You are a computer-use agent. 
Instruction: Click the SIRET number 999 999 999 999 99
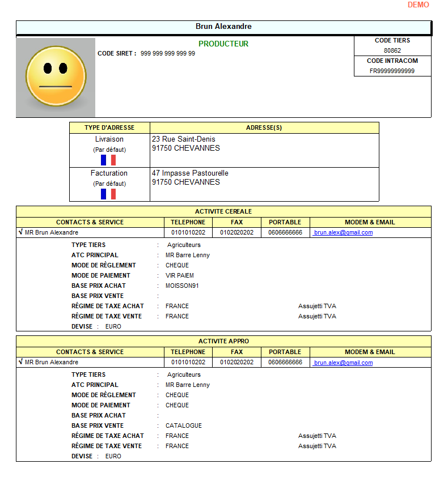click(168, 53)
